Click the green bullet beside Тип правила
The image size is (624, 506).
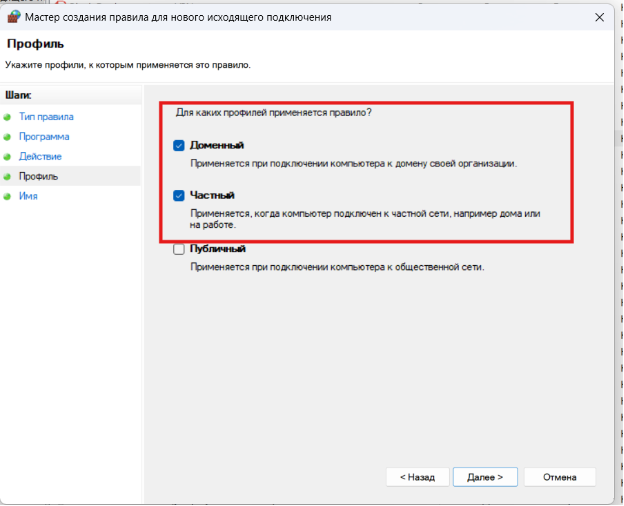click(10, 117)
